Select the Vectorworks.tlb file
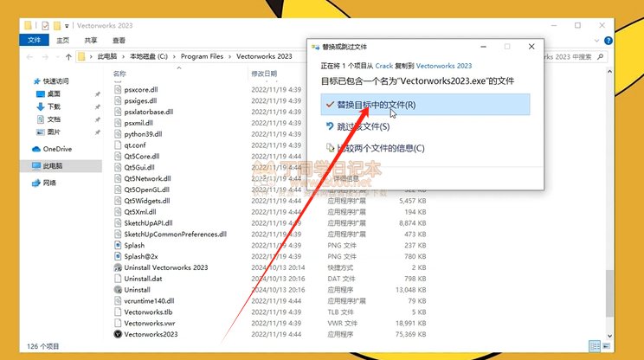The width and height of the screenshot is (644, 360). (x=148, y=312)
